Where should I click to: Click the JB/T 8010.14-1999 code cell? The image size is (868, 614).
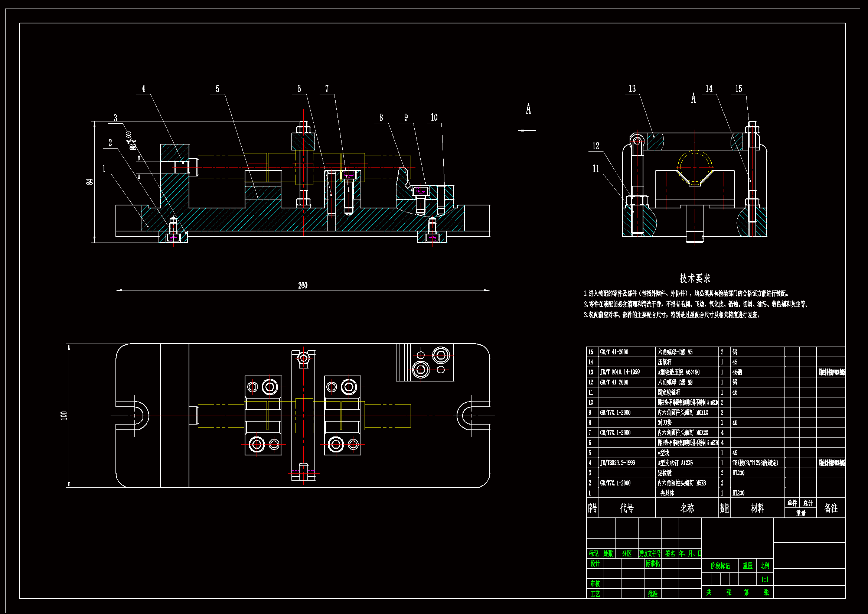(620, 372)
